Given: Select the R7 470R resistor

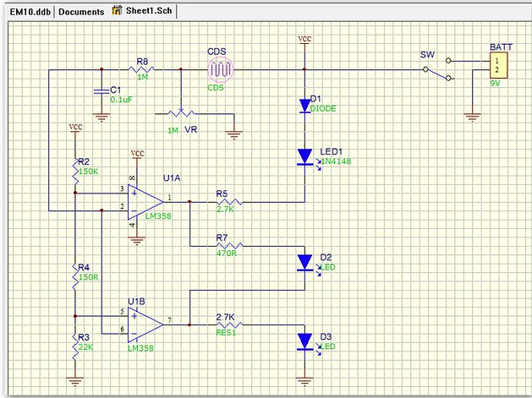Looking at the screenshot, I should click(x=228, y=246).
